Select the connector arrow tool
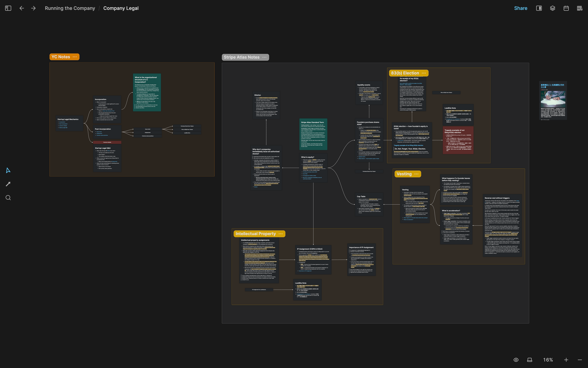This screenshot has height=368, width=588. 8,184
